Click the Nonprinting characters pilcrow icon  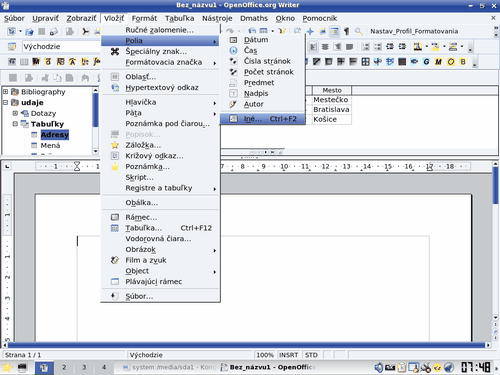(x=347, y=31)
